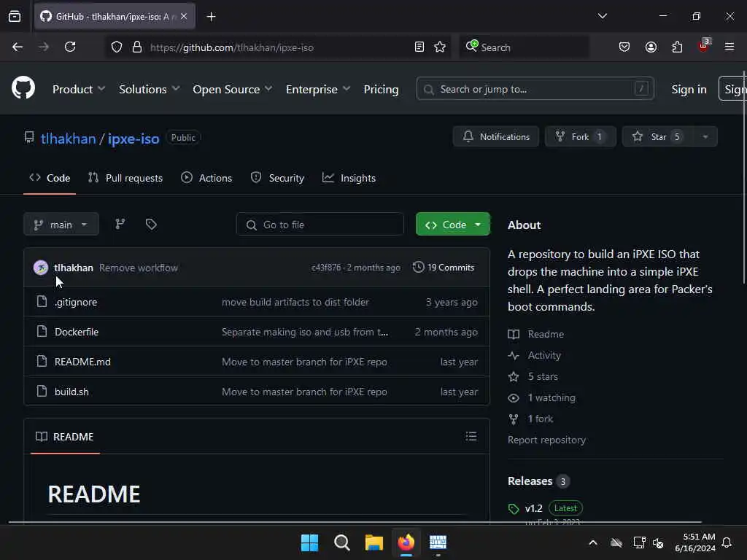Open the Dockerfile file
The image size is (747, 560).
pyautogui.click(x=76, y=332)
